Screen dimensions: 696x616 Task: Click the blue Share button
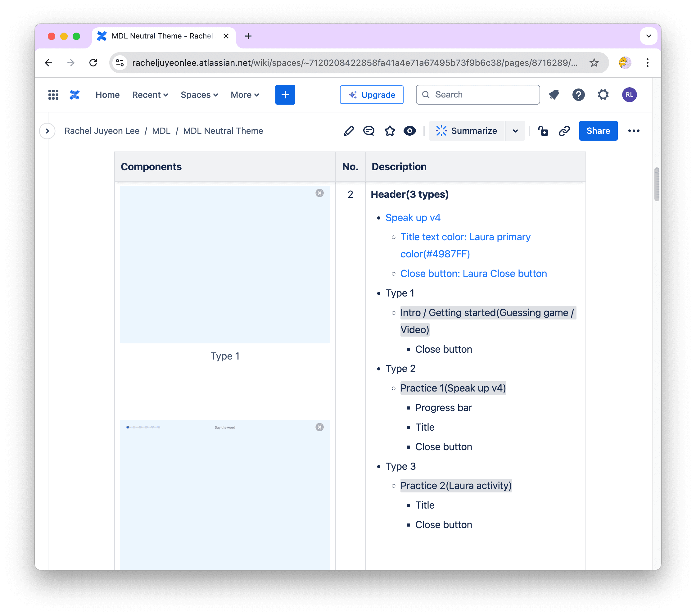click(598, 131)
